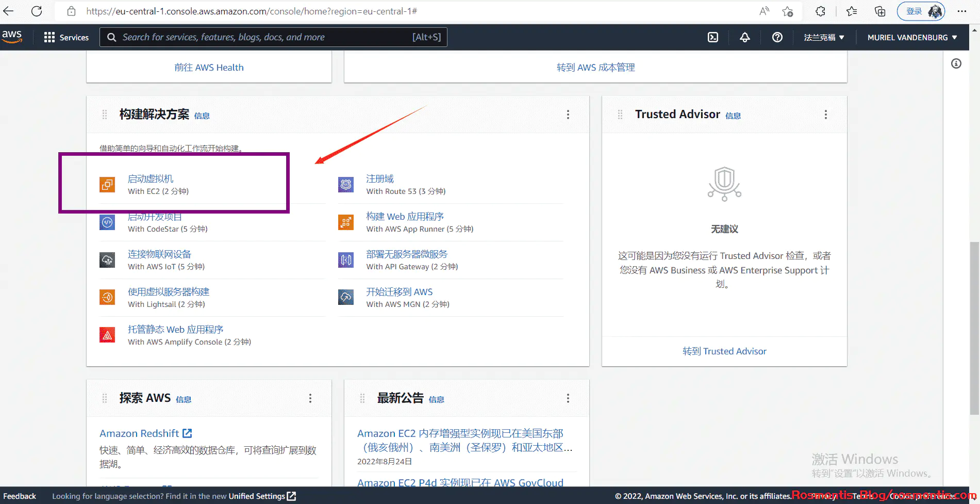Click the 登录 browser profile button
This screenshot has width=980, height=504.
[921, 11]
